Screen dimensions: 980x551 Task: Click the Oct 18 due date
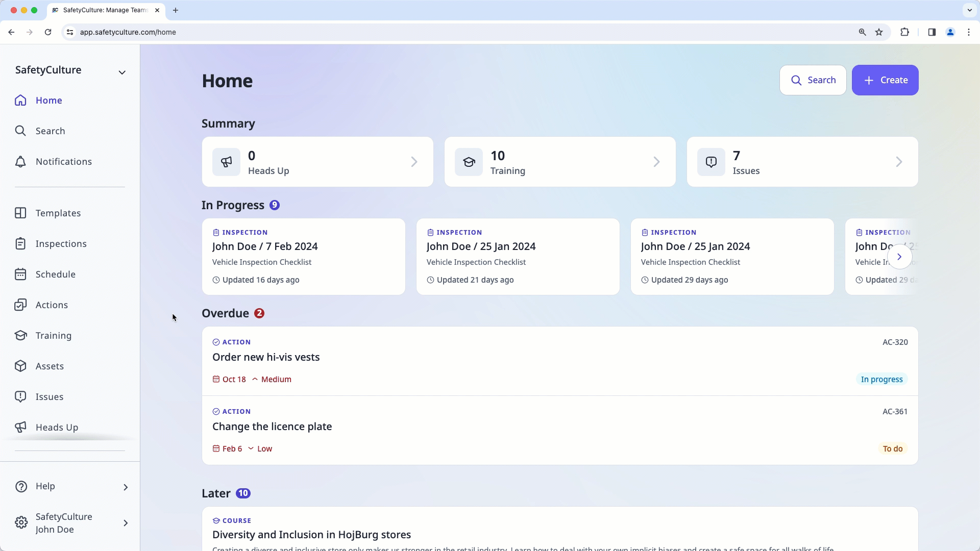point(229,380)
